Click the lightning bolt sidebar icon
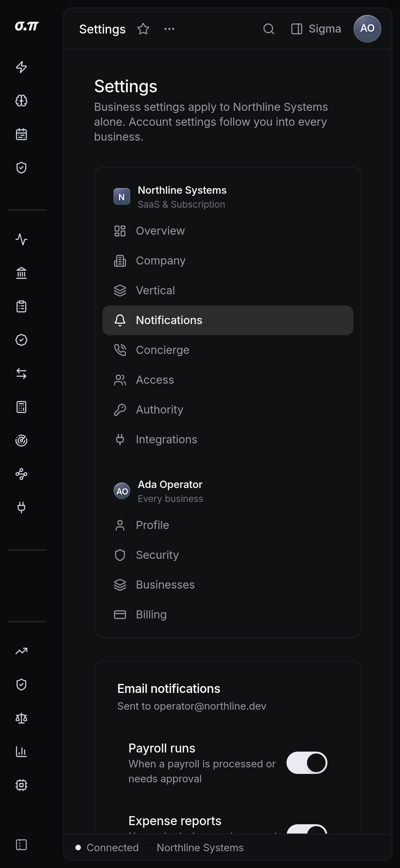Viewport: 400px width, 868px height. [x=21, y=67]
